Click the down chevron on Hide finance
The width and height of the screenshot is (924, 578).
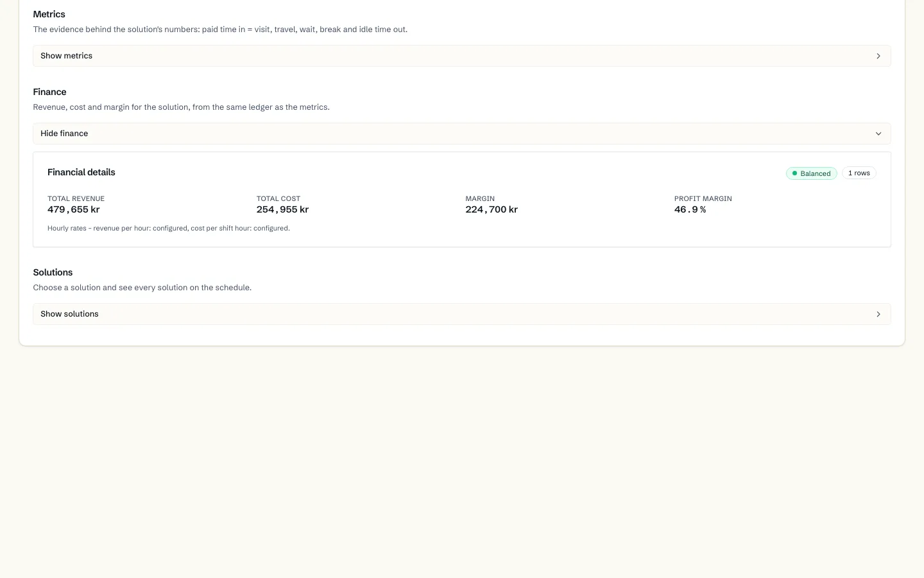point(878,134)
